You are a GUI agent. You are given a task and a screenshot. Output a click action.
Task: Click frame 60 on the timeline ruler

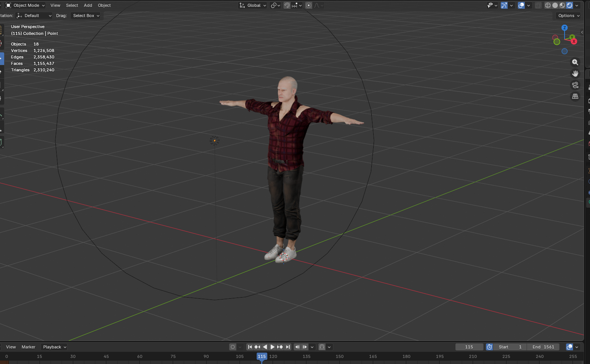(140, 357)
